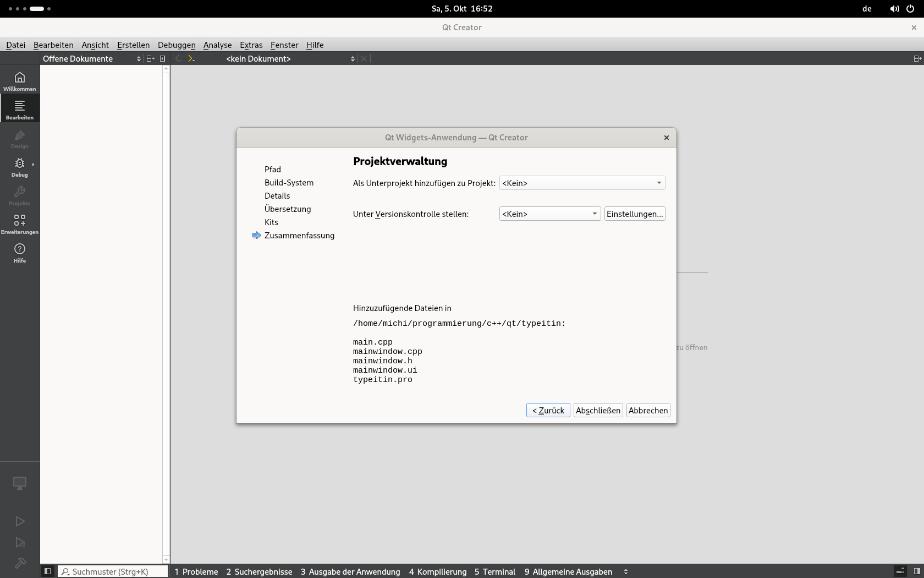Image resolution: width=924 pixels, height=578 pixels.
Task: Close the Qt Creator main window
Action: coord(914,28)
